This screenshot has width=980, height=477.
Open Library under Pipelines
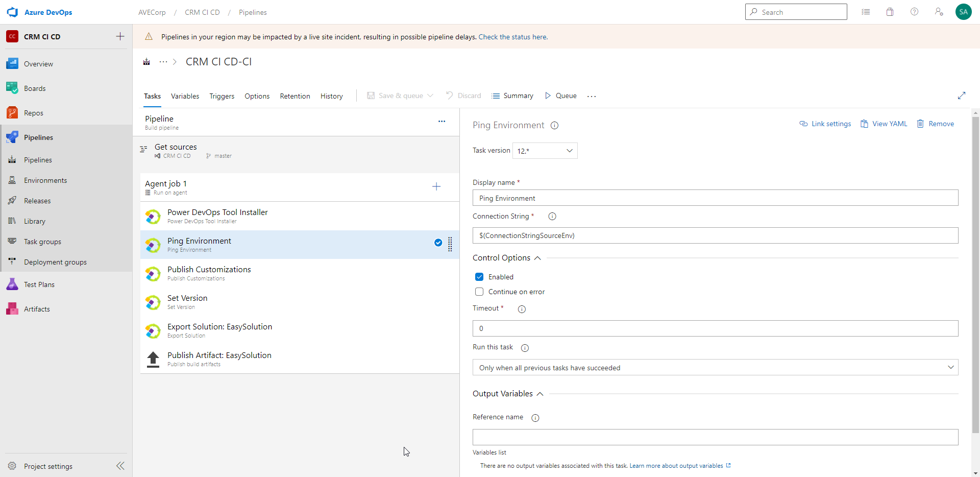point(35,221)
